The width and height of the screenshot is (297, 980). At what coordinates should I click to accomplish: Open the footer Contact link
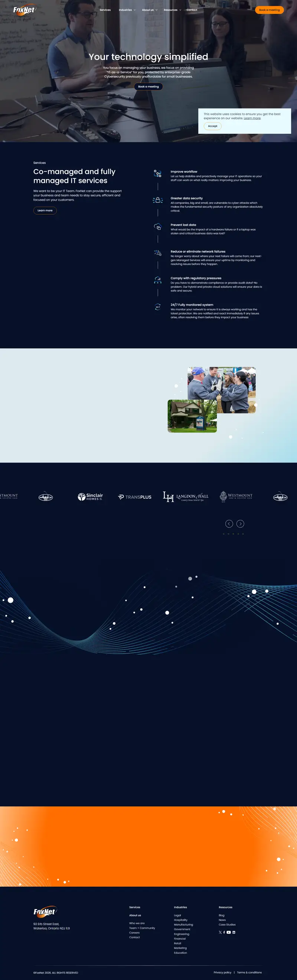point(135,937)
